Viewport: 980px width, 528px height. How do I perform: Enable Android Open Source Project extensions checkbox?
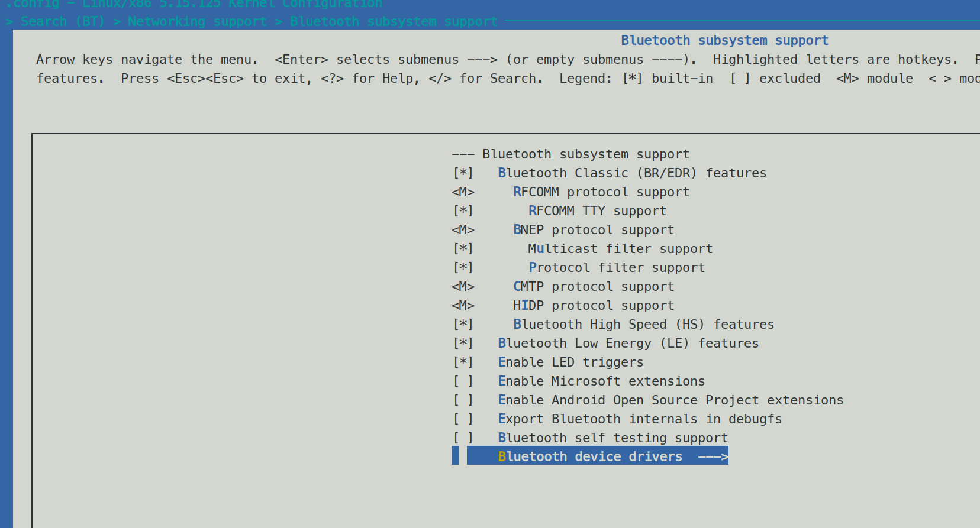pos(463,400)
